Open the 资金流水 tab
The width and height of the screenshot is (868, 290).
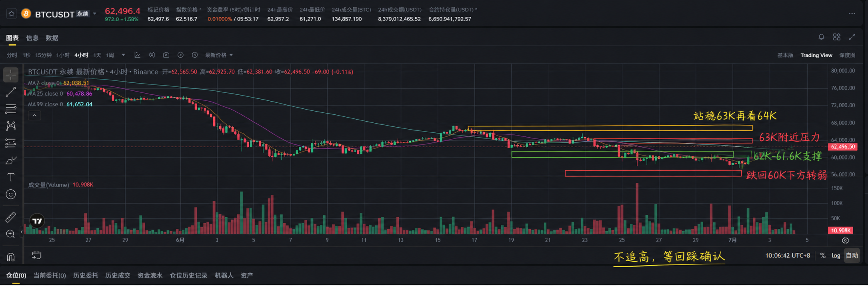click(150, 276)
